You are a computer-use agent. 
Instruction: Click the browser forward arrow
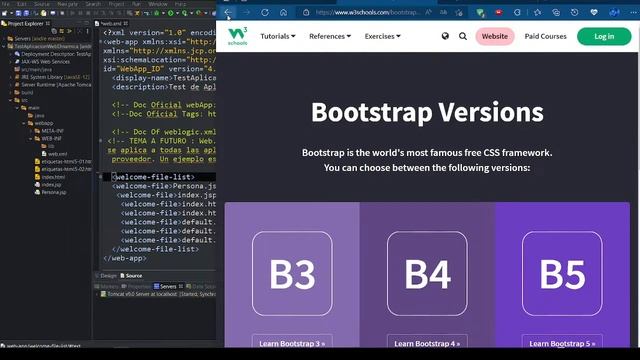(246, 12)
